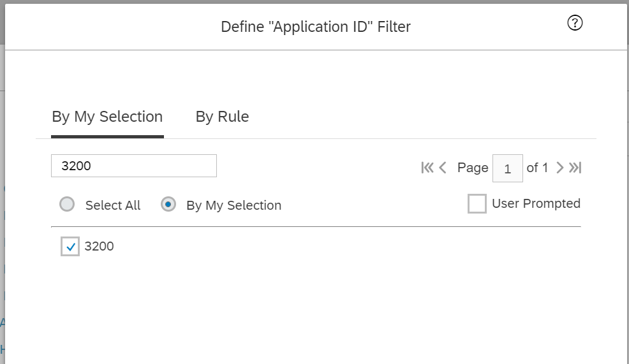Image resolution: width=629 pixels, height=364 pixels.
Task: Click the search field containing 3200
Action: click(134, 166)
